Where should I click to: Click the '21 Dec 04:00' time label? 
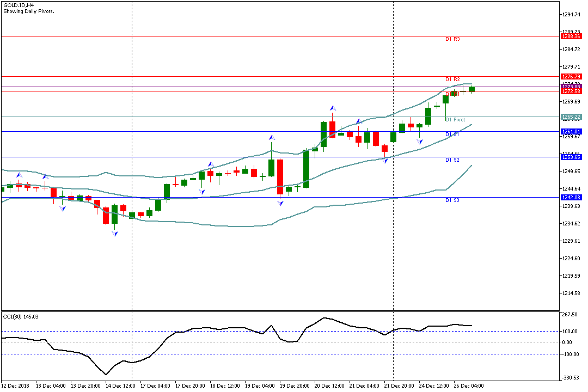(364, 386)
